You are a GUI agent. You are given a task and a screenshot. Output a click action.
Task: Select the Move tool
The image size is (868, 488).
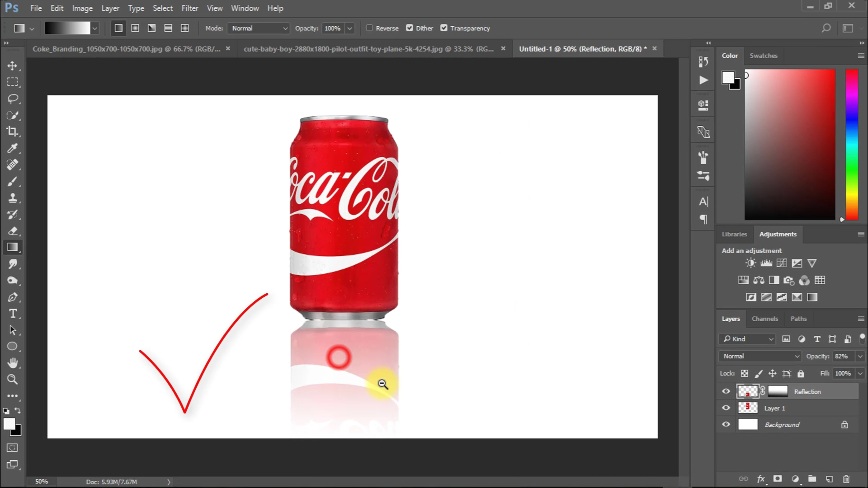coord(12,66)
